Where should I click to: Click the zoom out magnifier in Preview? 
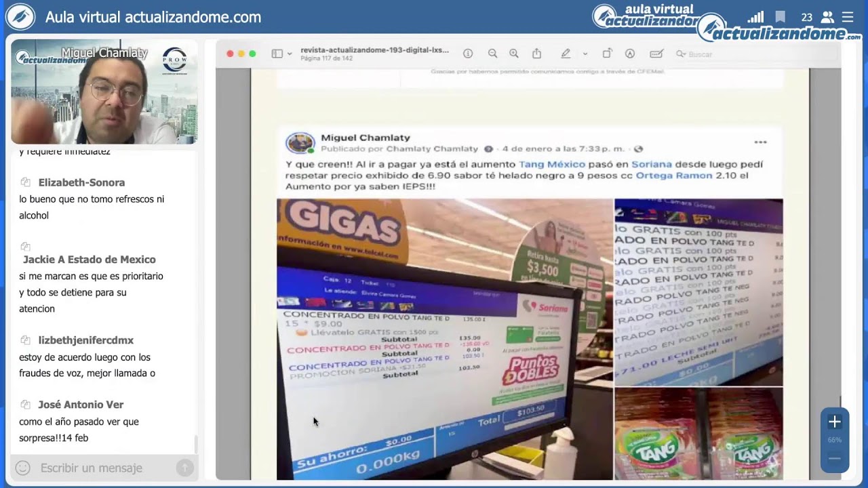(x=493, y=54)
